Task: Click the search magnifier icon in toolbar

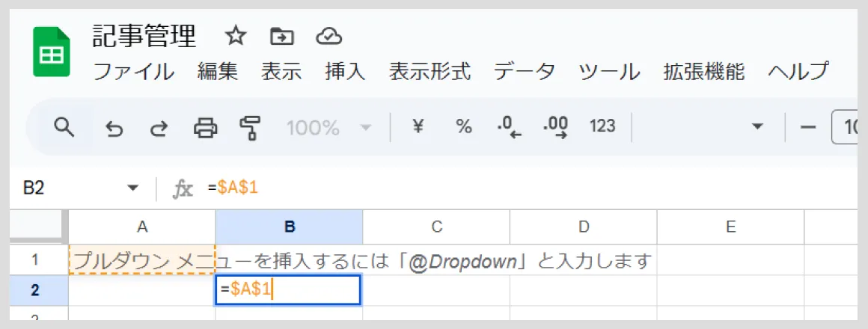Action: [64, 127]
